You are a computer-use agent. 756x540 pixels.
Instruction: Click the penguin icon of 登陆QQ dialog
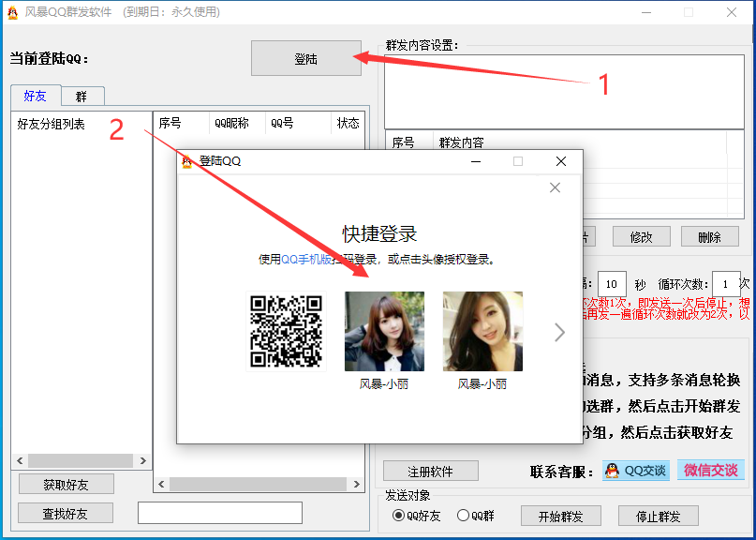(186, 161)
